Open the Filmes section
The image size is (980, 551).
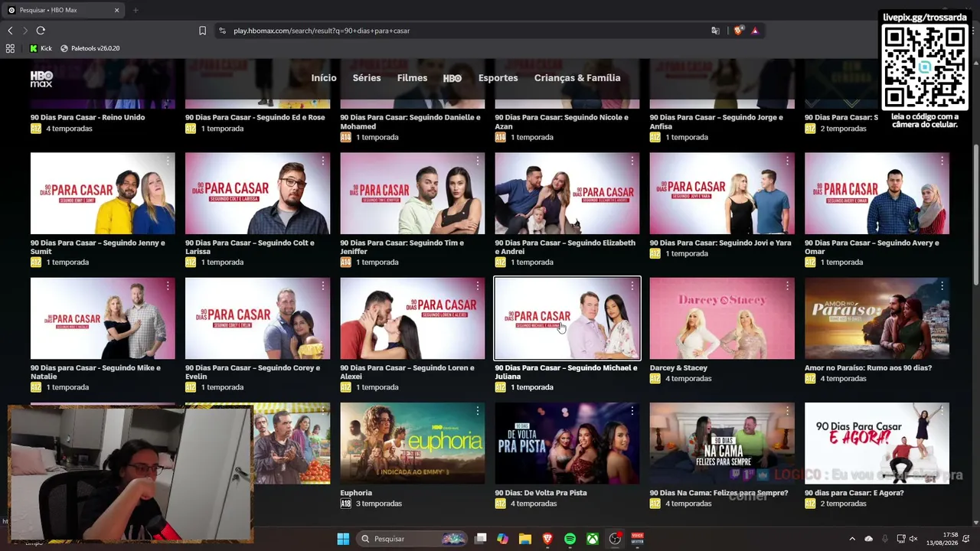pos(412,78)
